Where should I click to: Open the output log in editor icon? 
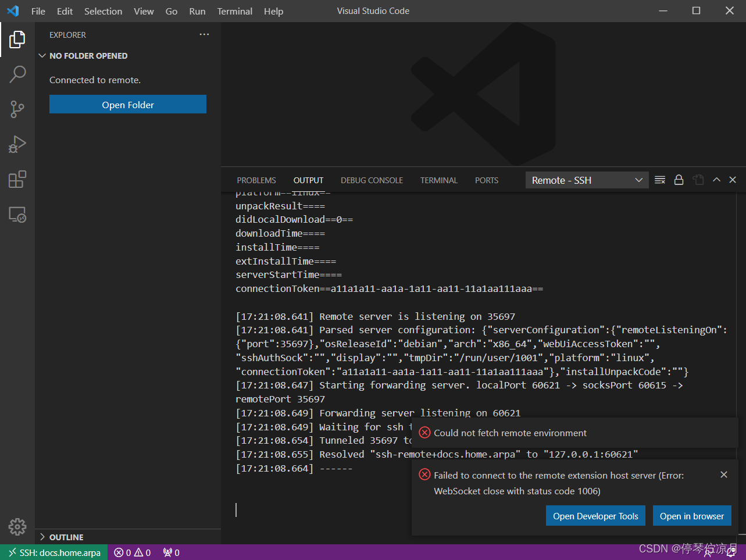(698, 180)
